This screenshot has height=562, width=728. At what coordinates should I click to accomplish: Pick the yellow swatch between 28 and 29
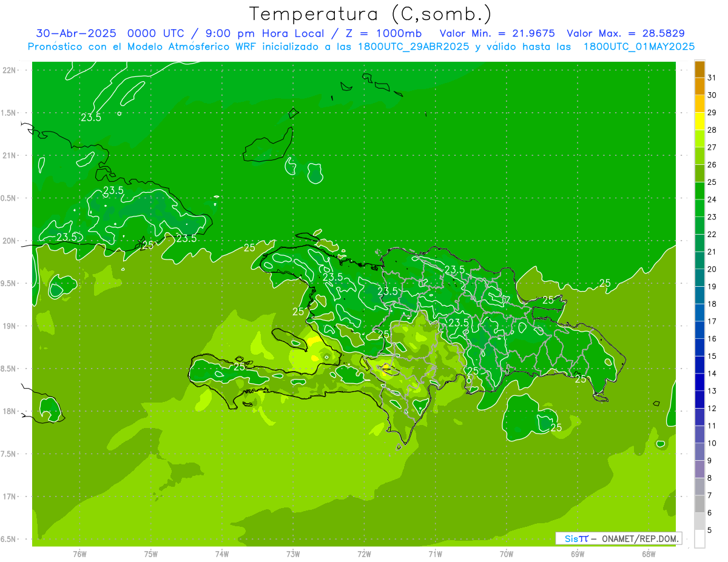pyautogui.click(x=699, y=121)
